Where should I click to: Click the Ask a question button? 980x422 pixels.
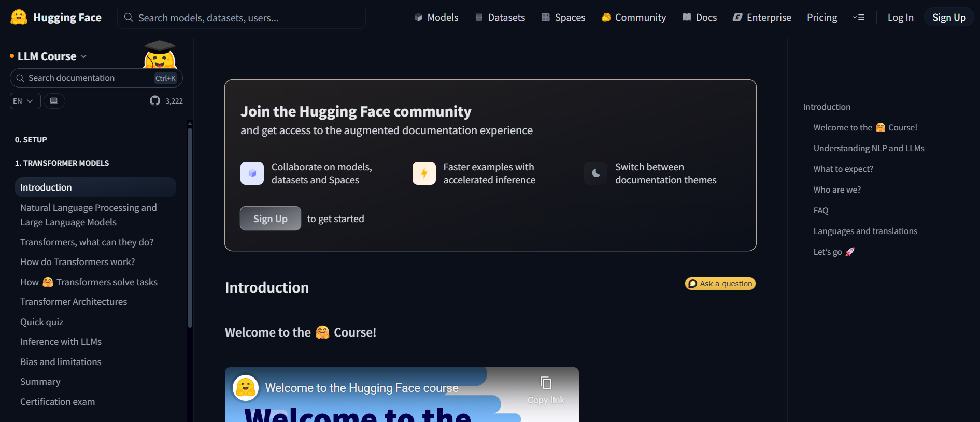[x=720, y=284]
